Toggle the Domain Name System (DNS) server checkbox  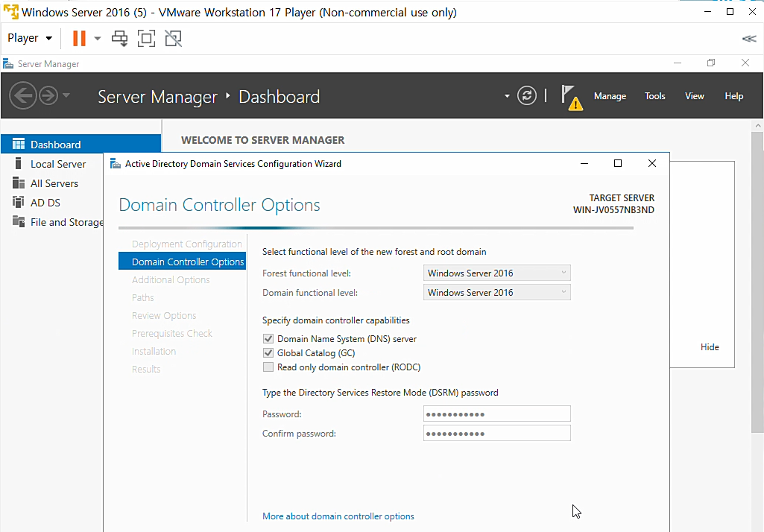pos(268,338)
